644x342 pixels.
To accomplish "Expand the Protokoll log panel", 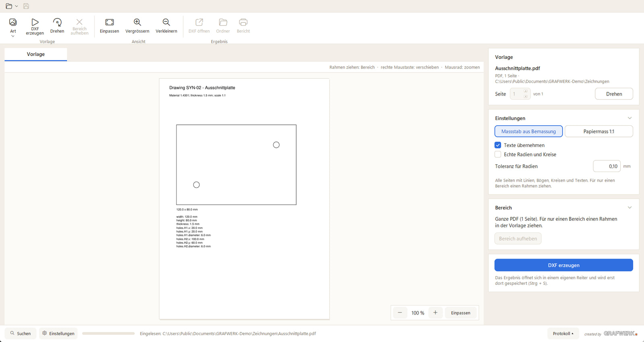I will (x=563, y=334).
